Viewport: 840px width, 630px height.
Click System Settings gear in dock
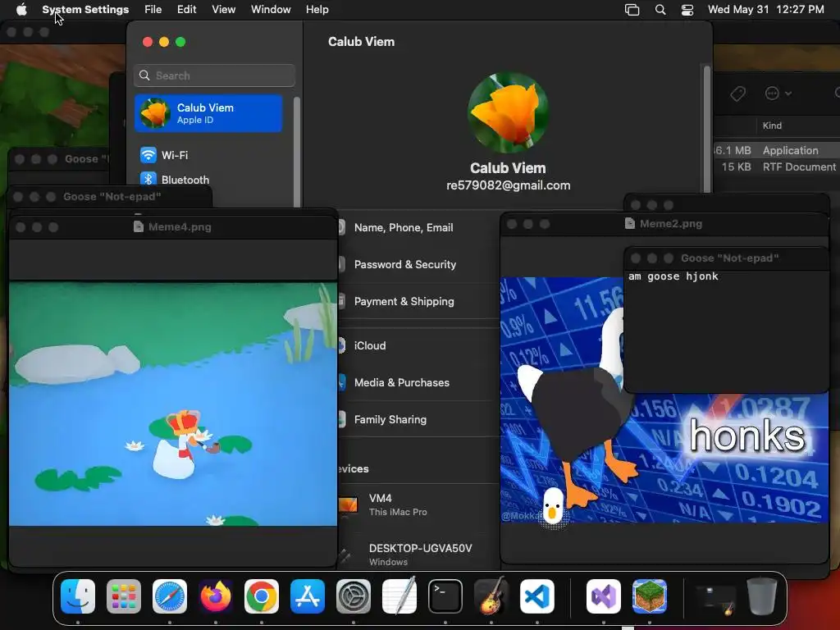(354, 596)
